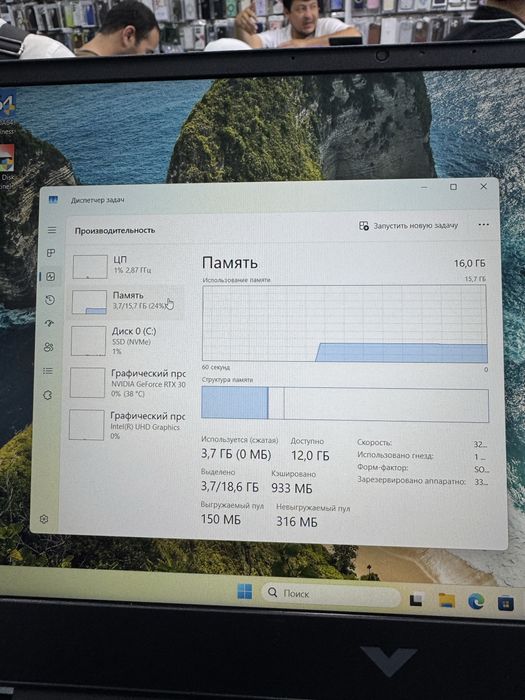525x700 pixels.
Task: Select NVIDIA GeForce RTX graphics processor entry
Action: pyautogui.click(x=126, y=383)
